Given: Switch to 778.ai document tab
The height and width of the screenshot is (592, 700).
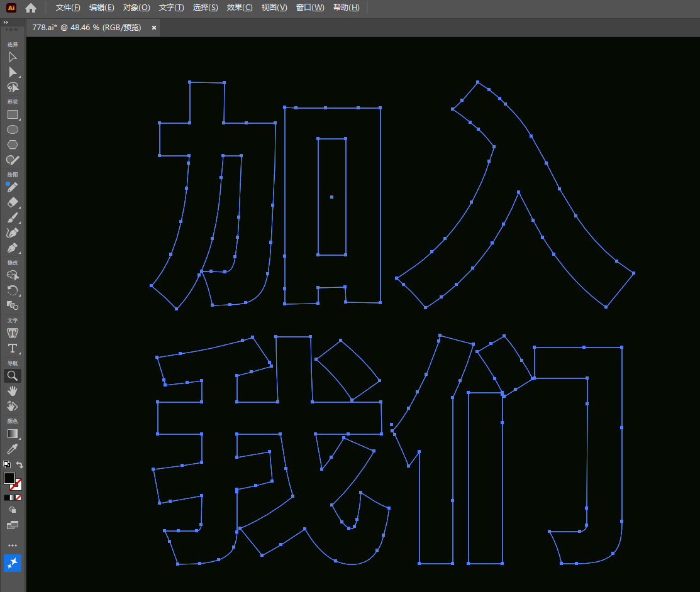Looking at the screenshot, I should tap(87, 28).
